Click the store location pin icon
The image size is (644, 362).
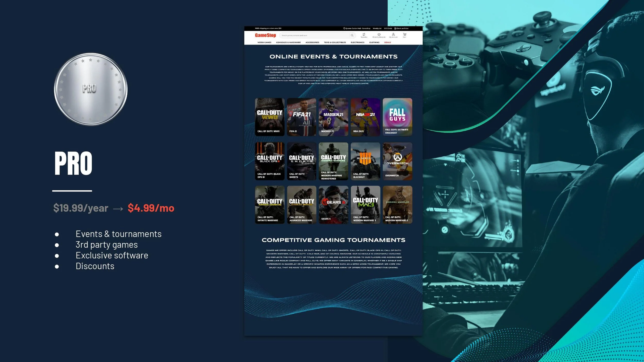click(344, 29)
